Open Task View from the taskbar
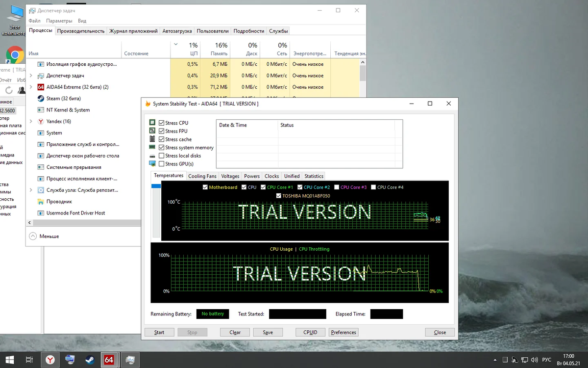588x368 pixels. coord(29,360)
